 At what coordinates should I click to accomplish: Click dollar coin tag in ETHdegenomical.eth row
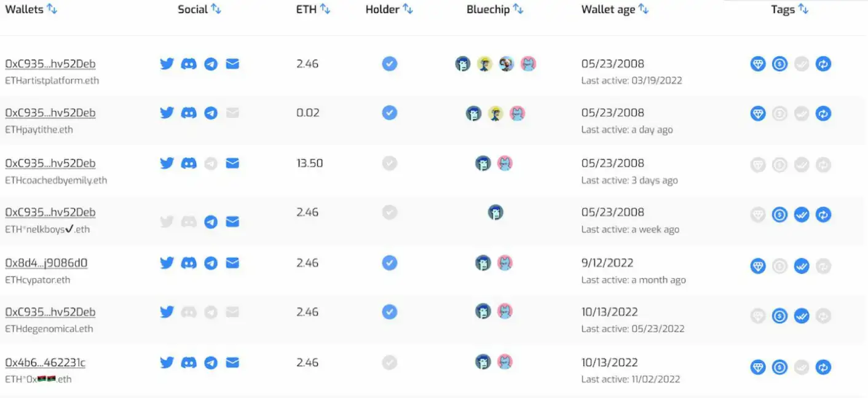[x=779, y=316]
